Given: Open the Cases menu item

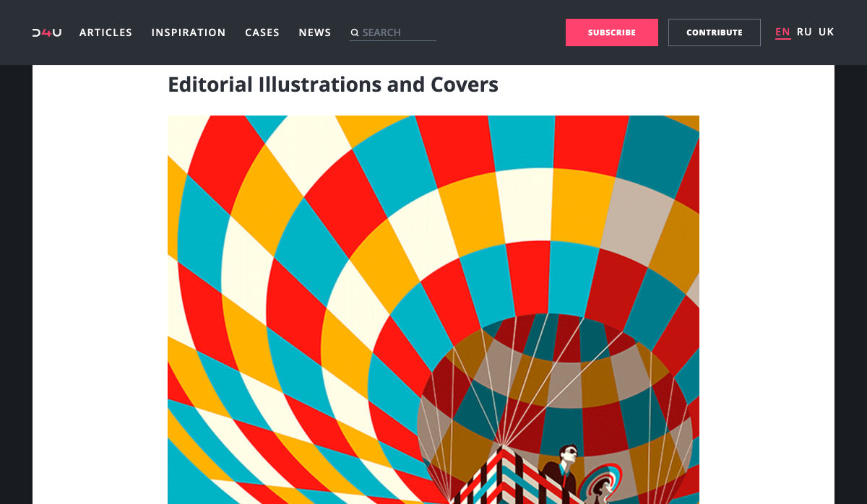Looking at the screenshot, I should (262, 32).
